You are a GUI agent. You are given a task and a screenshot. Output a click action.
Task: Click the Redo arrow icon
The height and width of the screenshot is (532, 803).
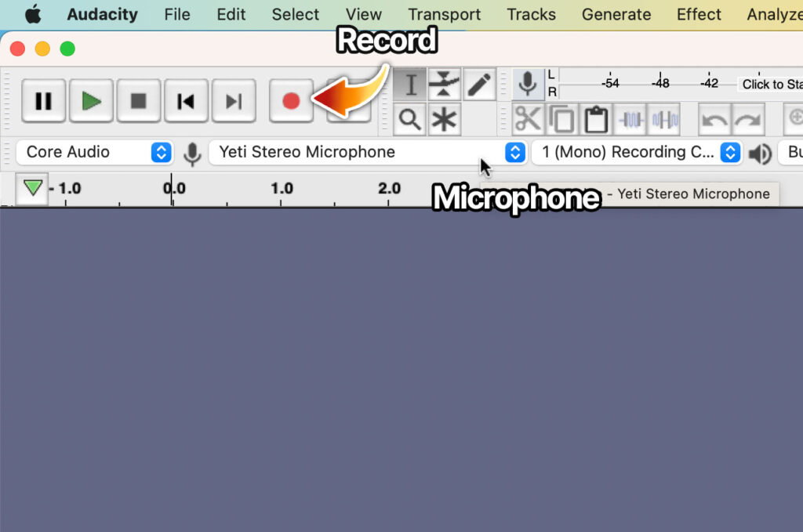748,120
